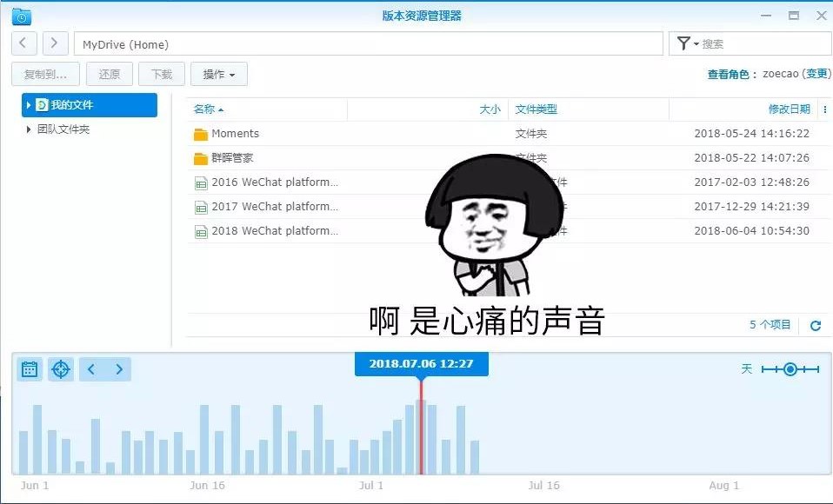Go back with the left arrow button

pos(23,43)
